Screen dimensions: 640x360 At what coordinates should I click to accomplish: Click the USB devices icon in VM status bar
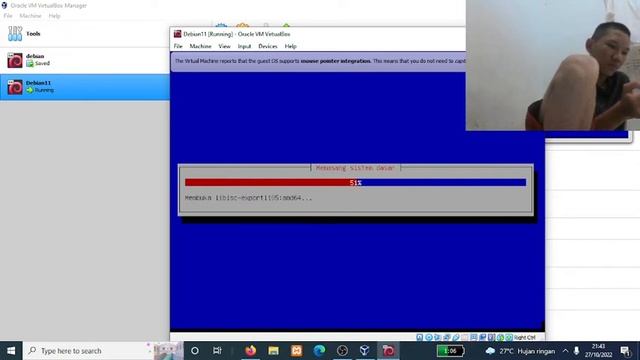[x=456, y=337]
